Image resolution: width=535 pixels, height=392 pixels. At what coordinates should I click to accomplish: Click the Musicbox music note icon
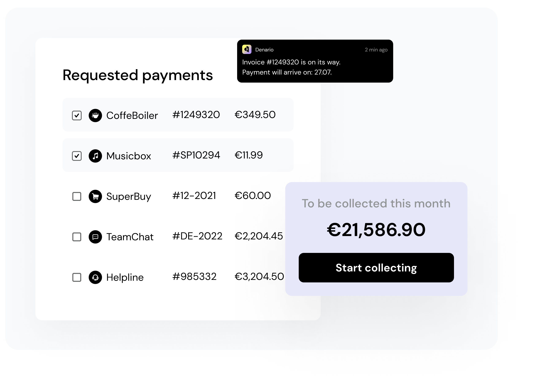[x=95, y=156]
